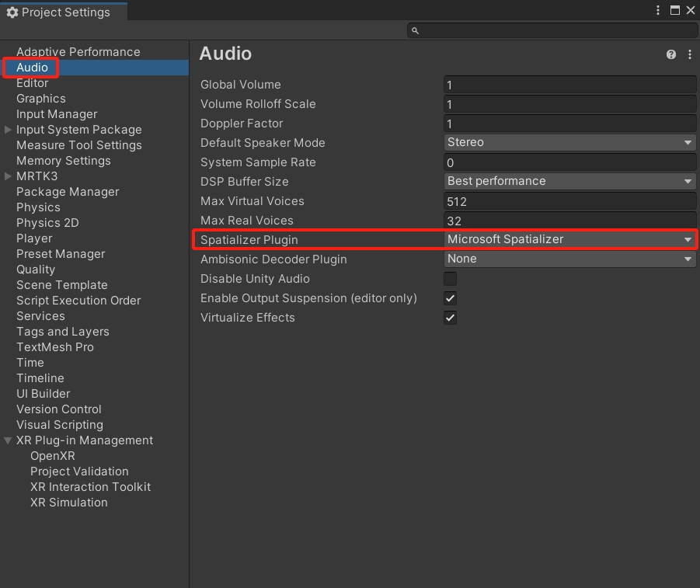Click the help question mark icon
Viewport: 700px width, 588px height.
(x=671, y=54)
